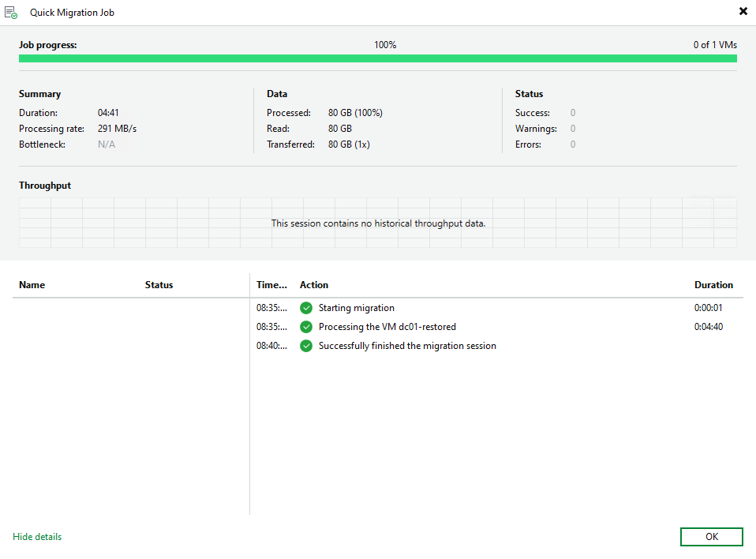Click the Errors count value
This screenshot has height=559, width=756.
573,144
